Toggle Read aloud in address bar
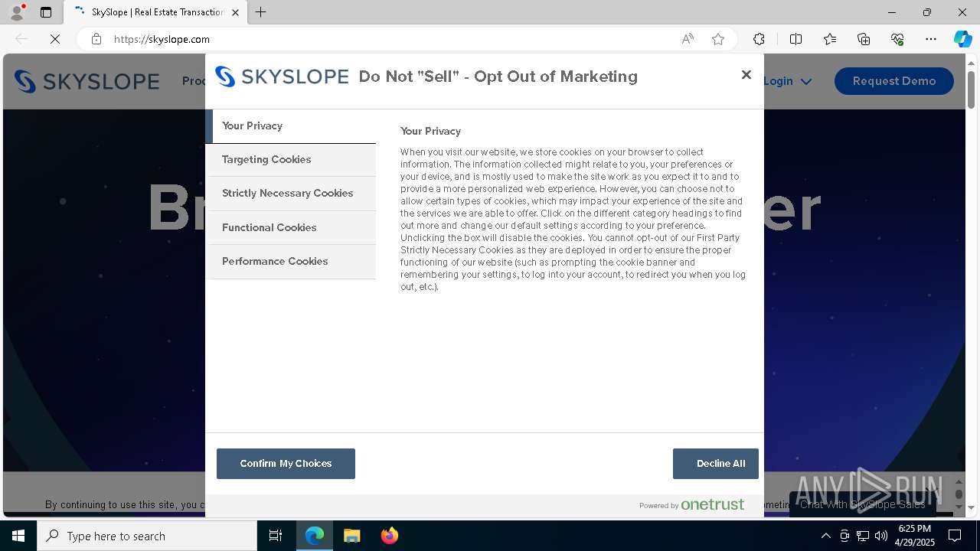 [x=688, y=39]
